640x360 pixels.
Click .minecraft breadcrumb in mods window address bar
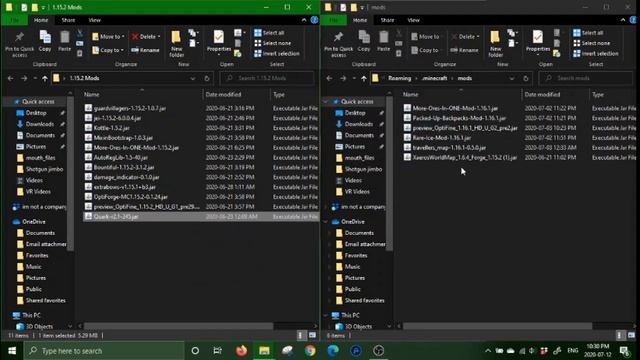point(434,78)
